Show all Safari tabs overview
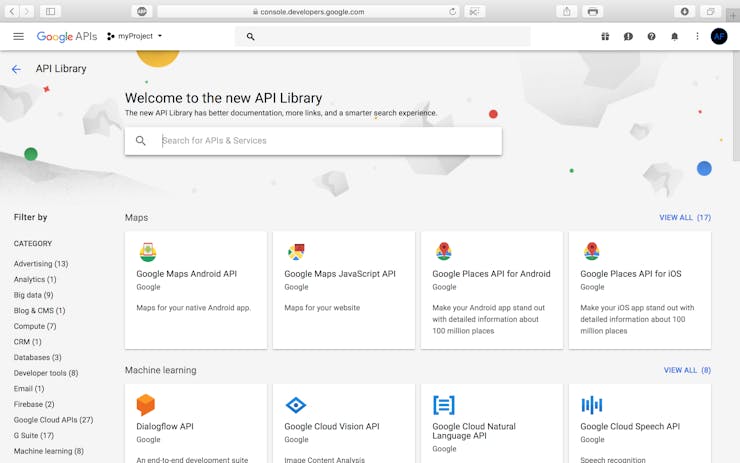This screenshot has width=740, height=463. tap(710, 11)
